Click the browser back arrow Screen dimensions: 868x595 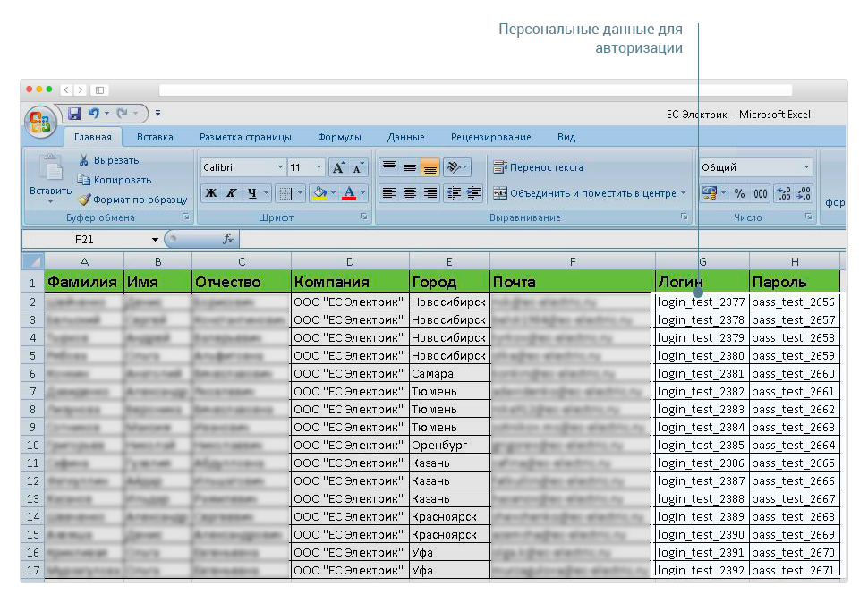point(66,89)
